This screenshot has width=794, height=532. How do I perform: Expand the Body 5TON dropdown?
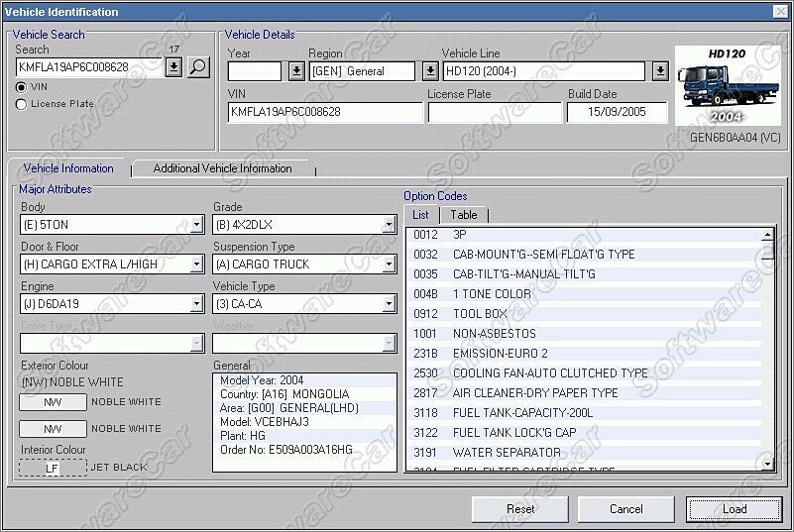(197, 225)
